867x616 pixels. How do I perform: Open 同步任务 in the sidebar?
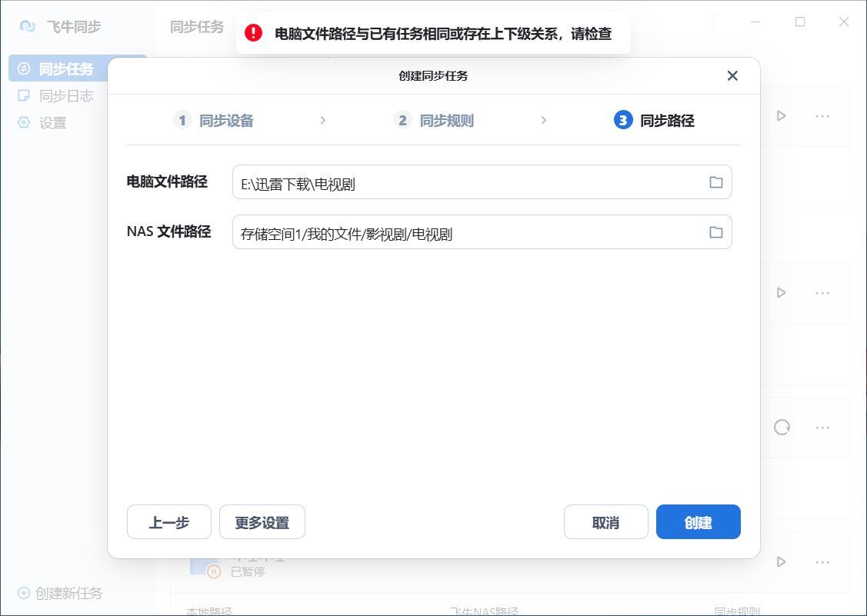tap(58, 68)
